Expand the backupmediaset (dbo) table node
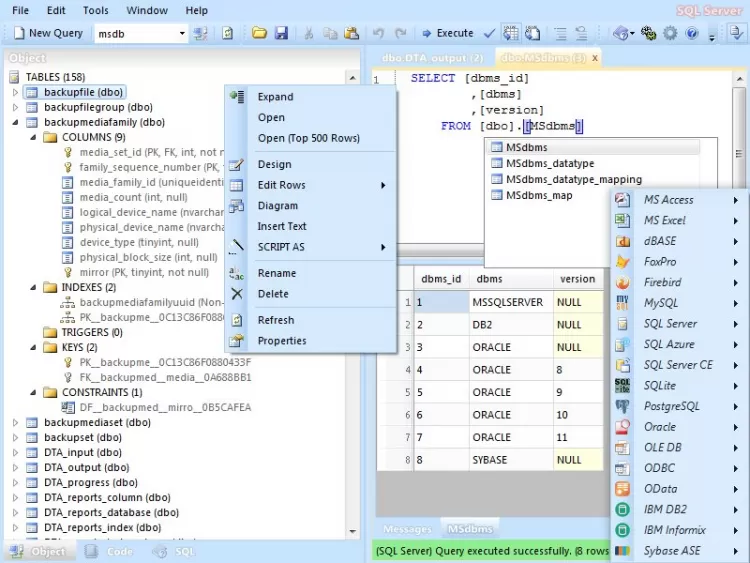Image resolution: width=750 pixels, height=563 pixels. [15, 423]
